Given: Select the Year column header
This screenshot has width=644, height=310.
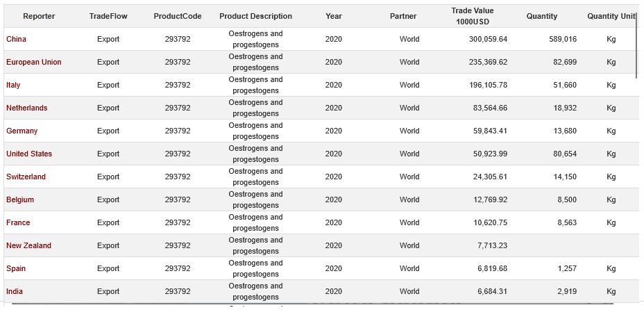Looking at the screenshot, I should [334, 16].
